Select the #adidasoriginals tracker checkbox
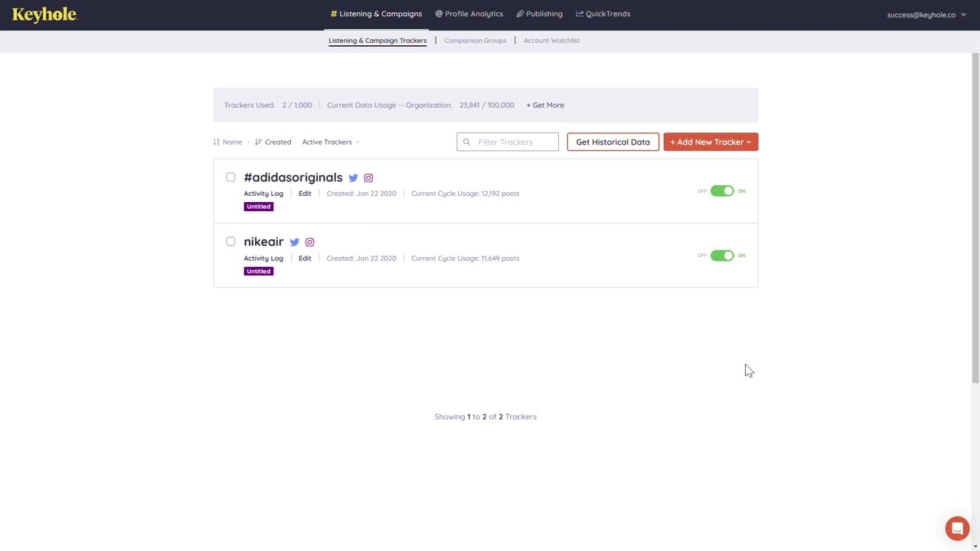The image size is (980, 551). pos(230,177)
